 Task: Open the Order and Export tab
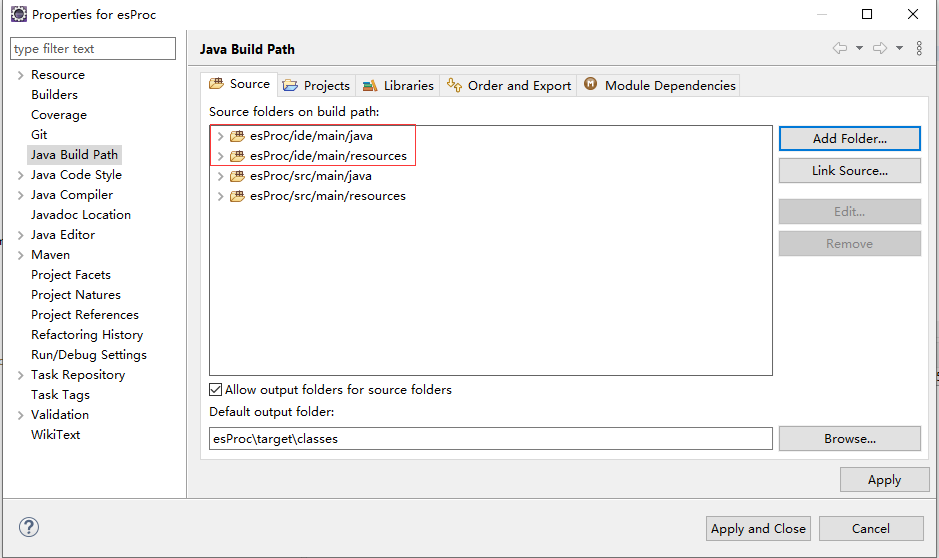click(x=510, y=85)
